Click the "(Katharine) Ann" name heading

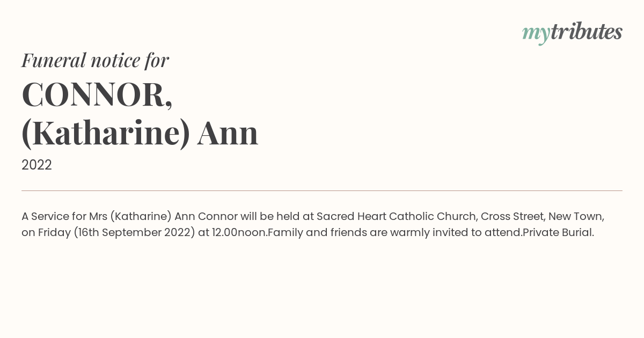point(140,133)
